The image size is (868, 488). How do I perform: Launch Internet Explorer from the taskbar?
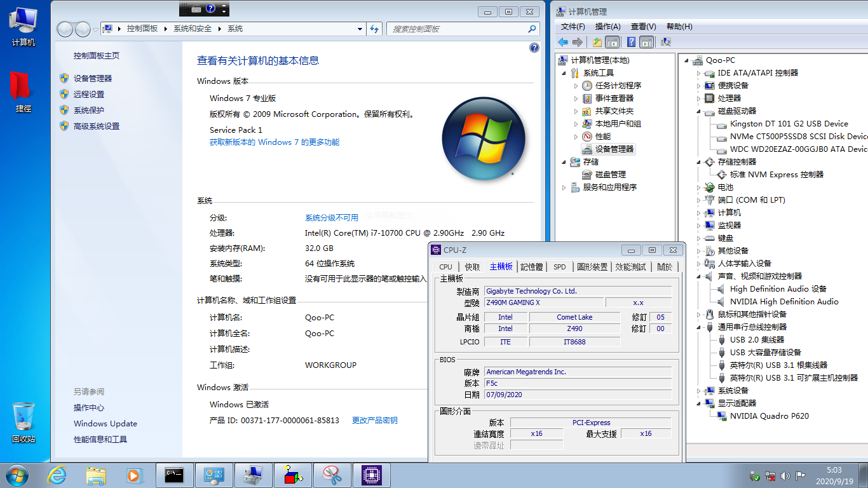click(57, 475)
